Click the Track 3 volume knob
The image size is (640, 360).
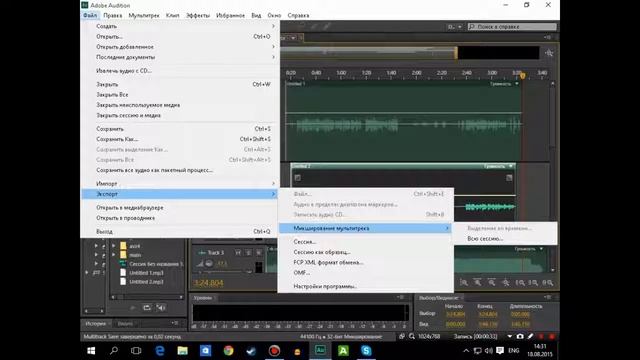click(209, 264)
